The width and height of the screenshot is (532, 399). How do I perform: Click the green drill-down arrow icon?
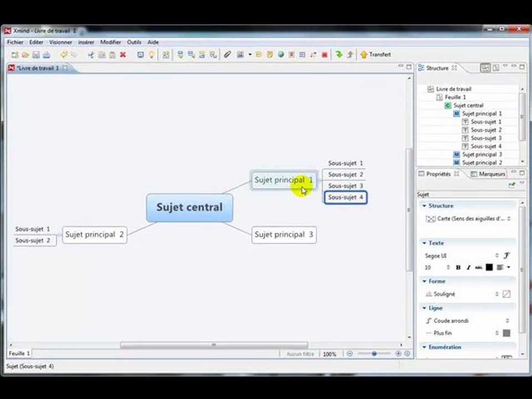[339, 54]
